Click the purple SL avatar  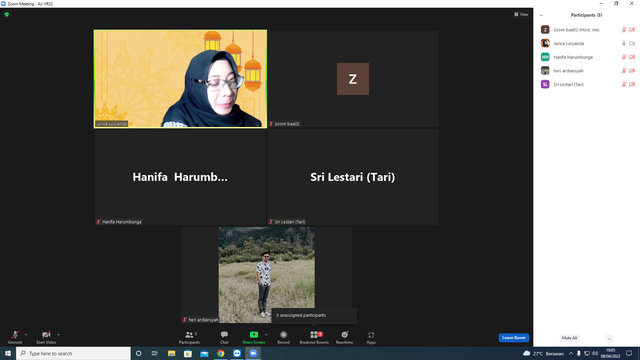545,84
